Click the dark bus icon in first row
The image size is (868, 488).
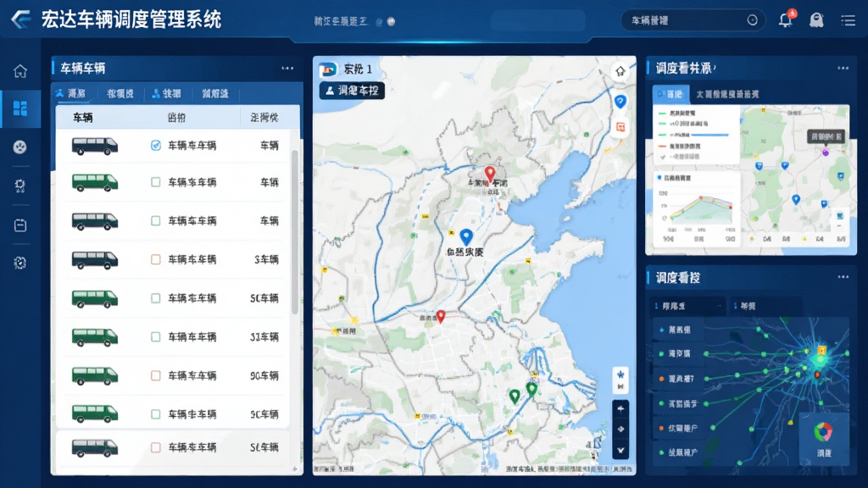click(x=95, y=146)
